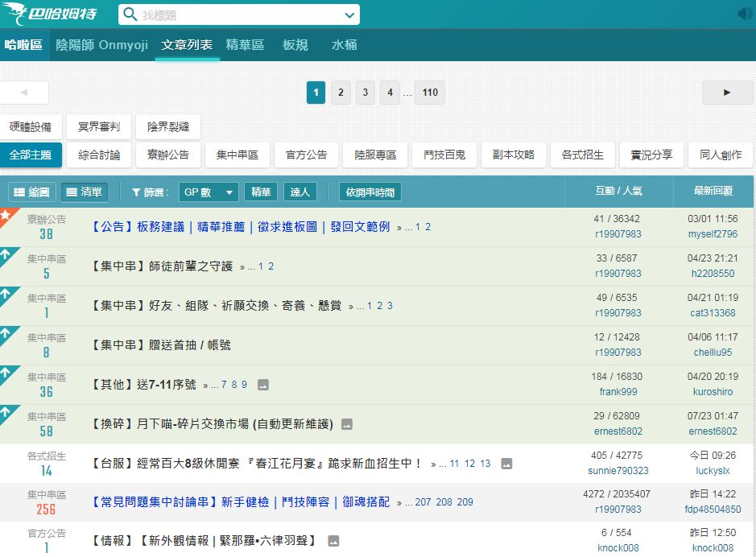Viewport: 756px width, 557px height.
Task: Go to page 110
Action: [x=430, y=93]
